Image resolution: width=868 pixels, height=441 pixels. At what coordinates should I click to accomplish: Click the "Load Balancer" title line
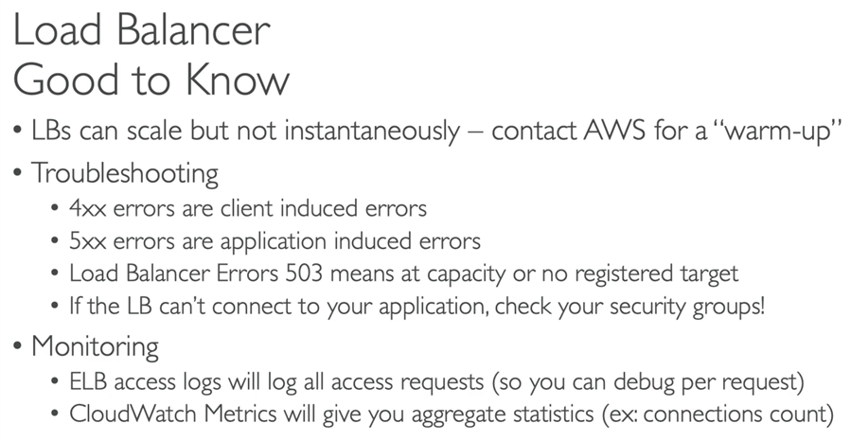tap(142, 30)
